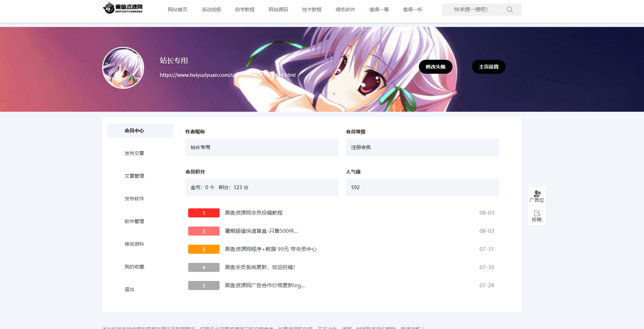Click the 修改头像 button
Screen dimensions: 644x329
tap(435, 67)
